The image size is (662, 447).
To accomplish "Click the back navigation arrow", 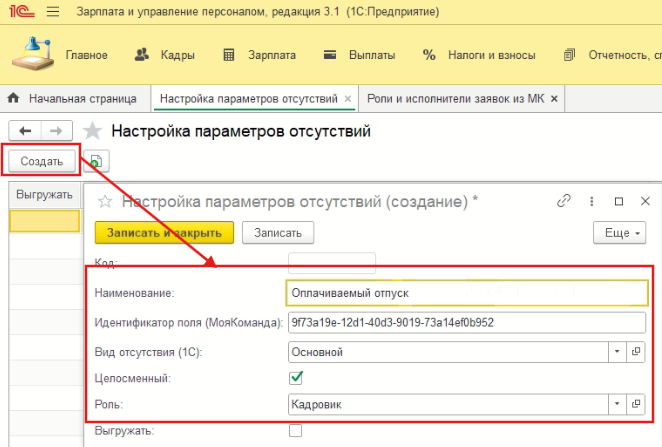I will click(x=24, y=131).
